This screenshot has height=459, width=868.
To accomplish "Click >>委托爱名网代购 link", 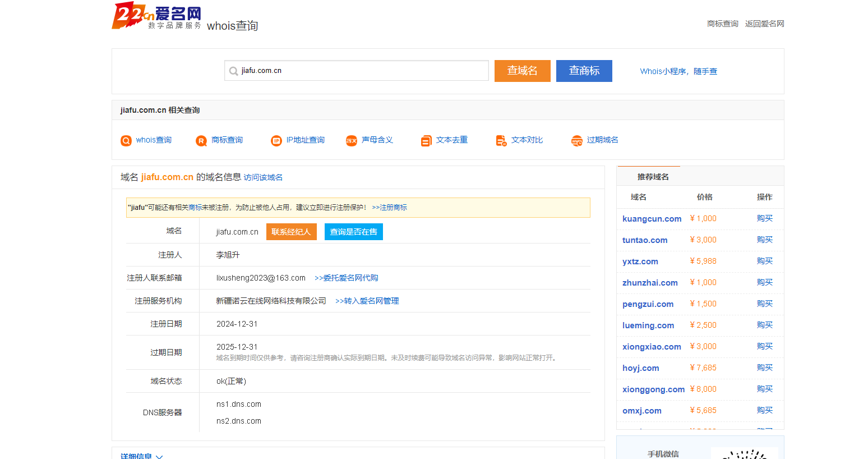I will [347, 278].
